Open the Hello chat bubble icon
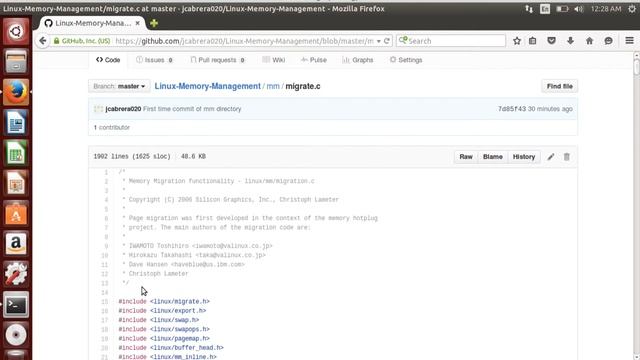 (608, 41)
